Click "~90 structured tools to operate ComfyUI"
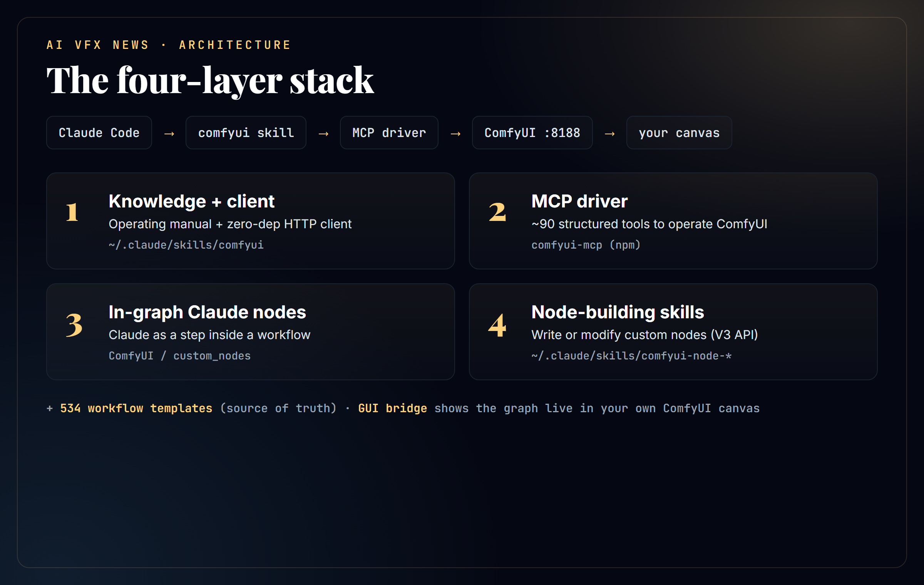 tap(649, 224)
